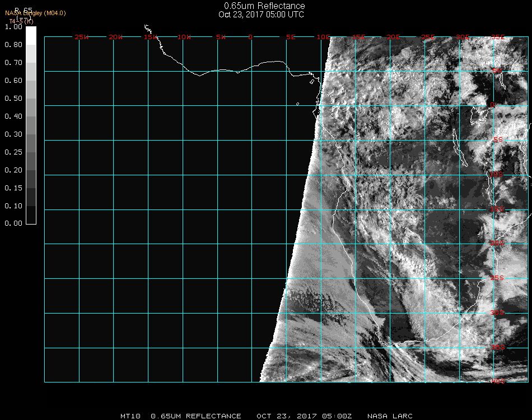Click the colorbar value '1.00'
532x420 pixels.
coord(13,27)
